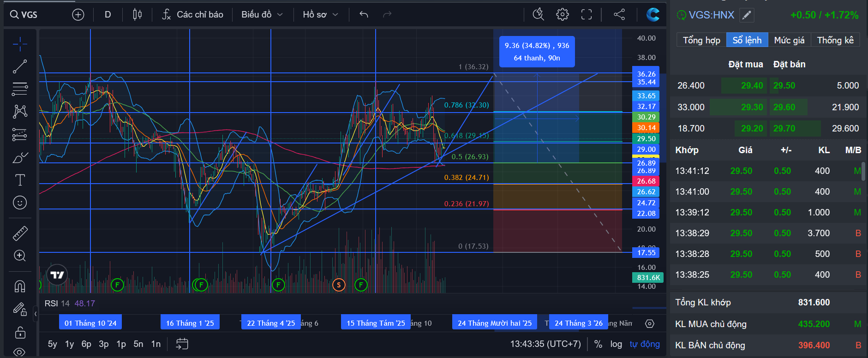Click the 29.50 current price label

(646, 138)
